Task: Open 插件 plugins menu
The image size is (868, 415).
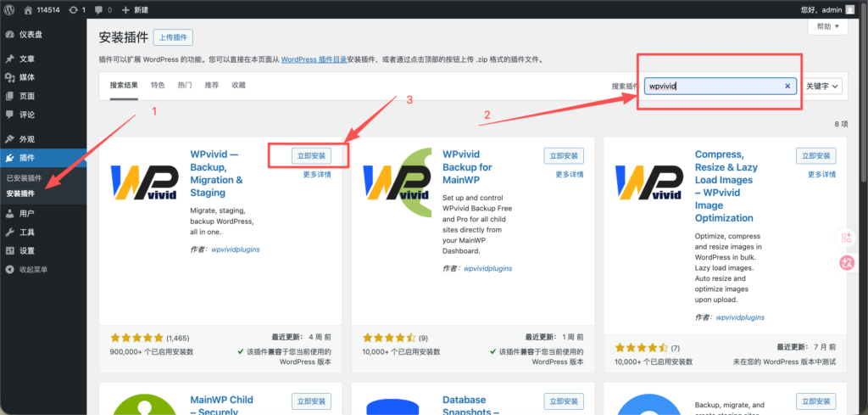Action: point(43,158)
